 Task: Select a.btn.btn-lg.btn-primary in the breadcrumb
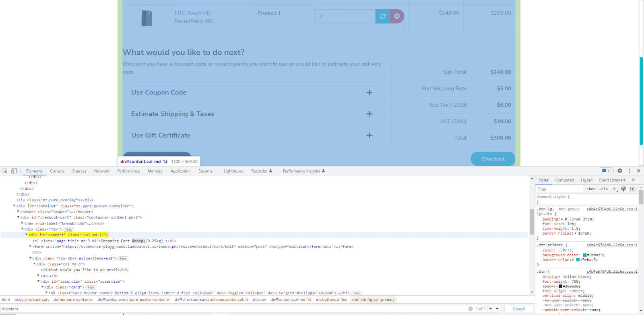point(373,300)
